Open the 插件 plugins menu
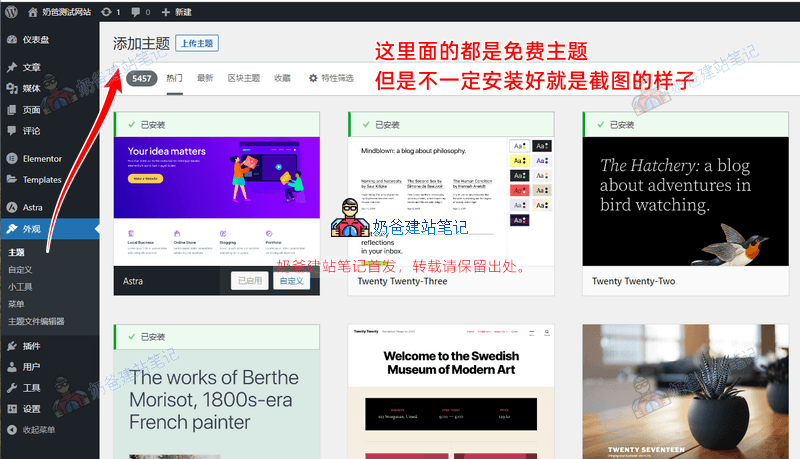The image size is (800, 459). [31, 345]
